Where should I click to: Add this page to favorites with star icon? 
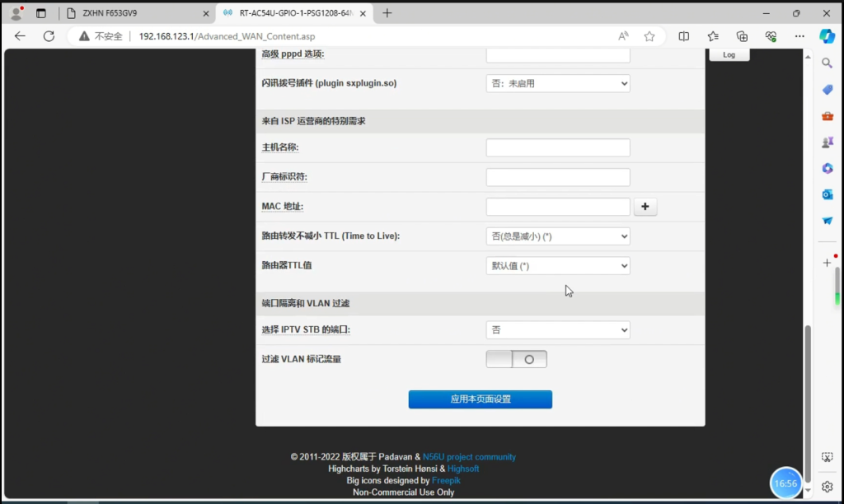(x=649, y=36)
